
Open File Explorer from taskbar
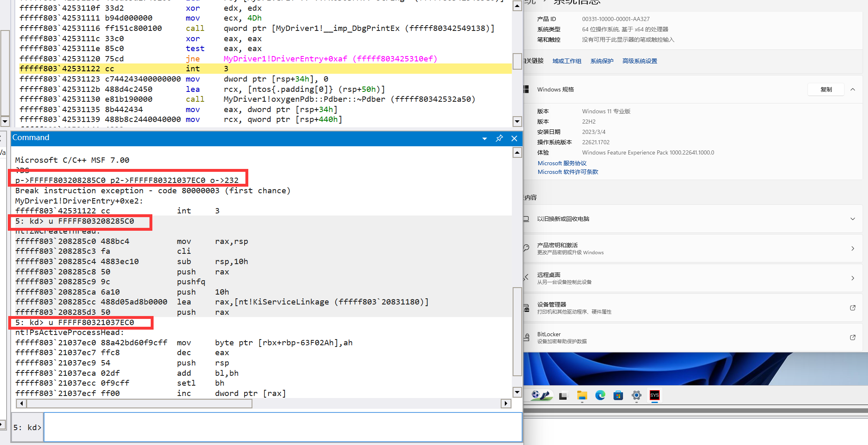[582, 396]
